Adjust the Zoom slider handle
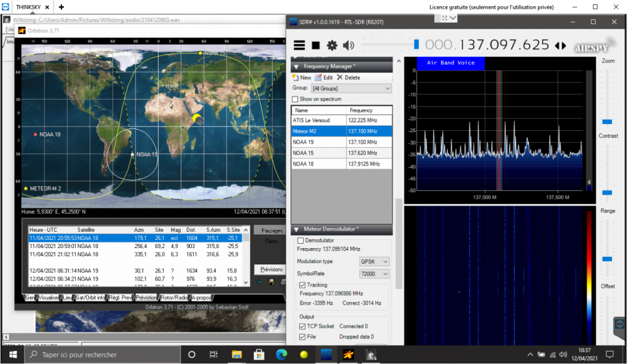 (x=607, y=122)
